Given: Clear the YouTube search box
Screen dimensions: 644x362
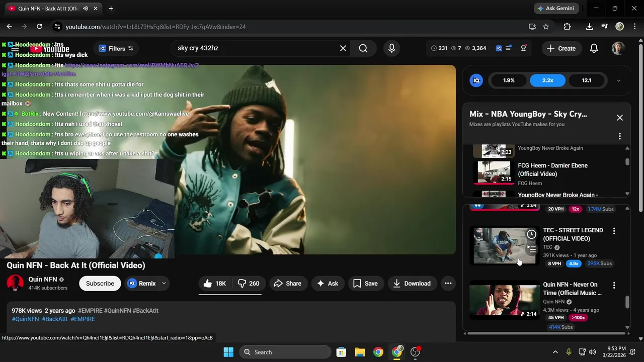Looking at the screenshot, I should (x=343, y=48).
